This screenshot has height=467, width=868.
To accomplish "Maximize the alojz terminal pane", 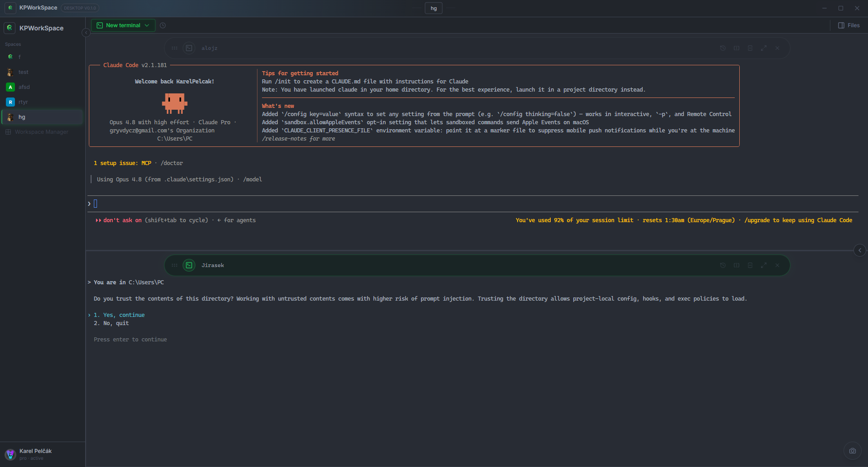I will coord(764,48).
